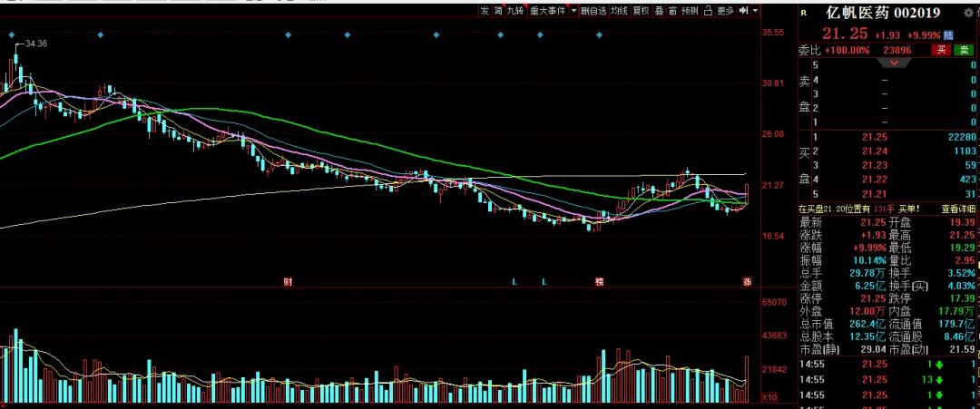This screenshot has width=980, height=409.
Task: Click the 叠 overlay button
Action: tap(659, 11)
